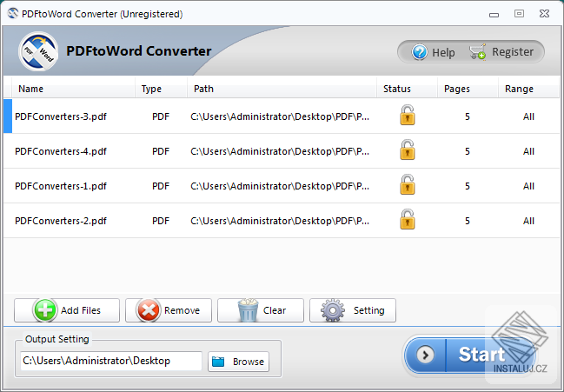Minimize the PDFtoWord Converter window
The height and width of the screenshot is (392, 564).
[494, 15]
